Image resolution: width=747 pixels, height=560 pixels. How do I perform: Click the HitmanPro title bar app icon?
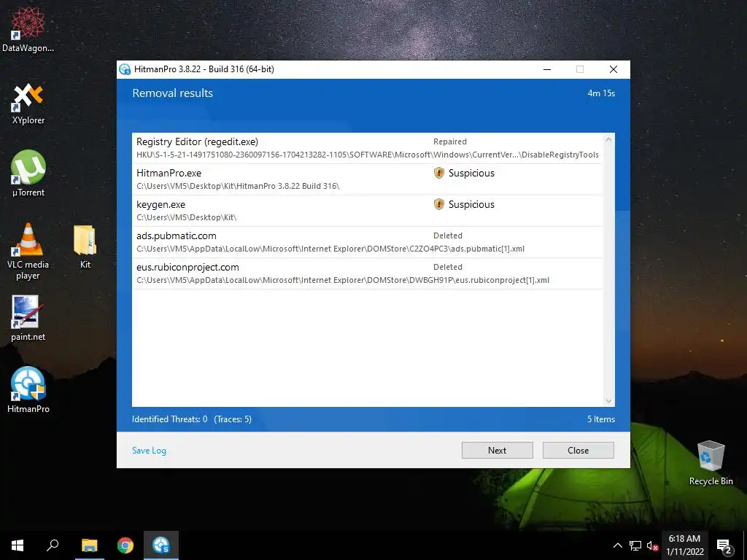[125, 69]
